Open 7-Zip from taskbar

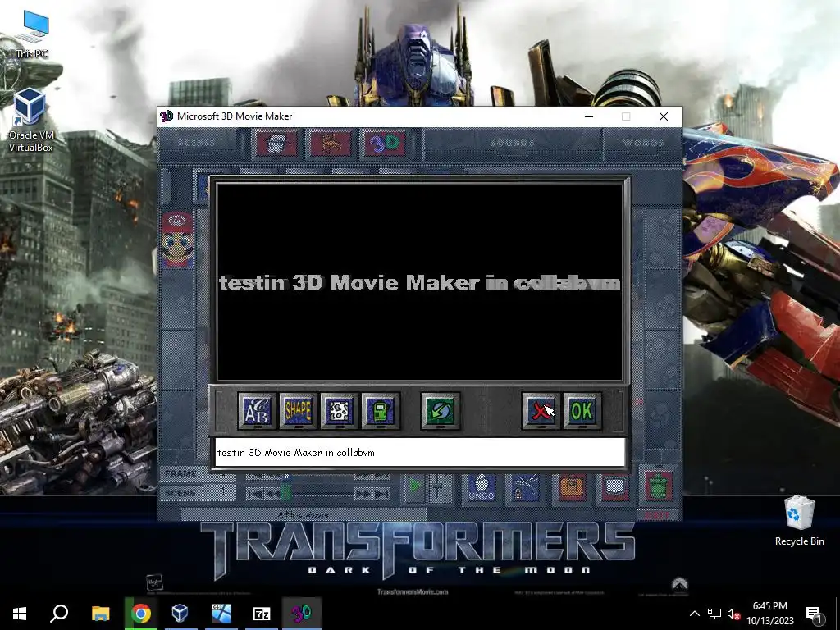point(262,614)
